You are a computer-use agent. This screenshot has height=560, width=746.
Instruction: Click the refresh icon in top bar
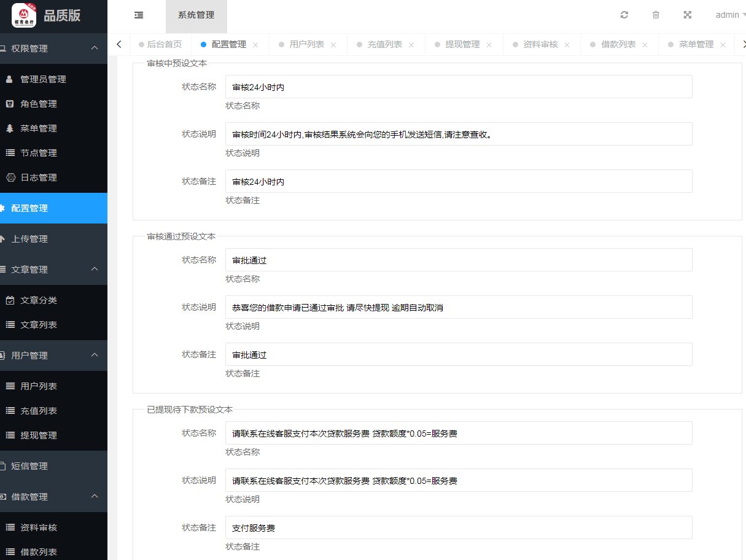coord(624,15)
